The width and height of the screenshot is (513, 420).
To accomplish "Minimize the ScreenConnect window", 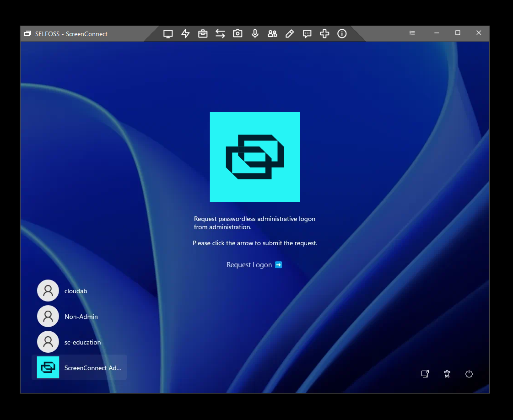I will (x=437, y=33).
